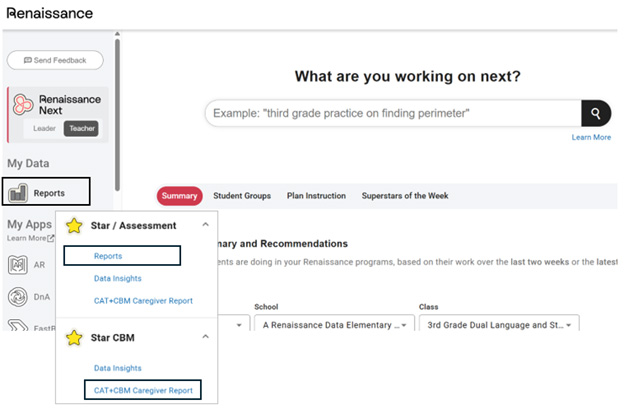Click the Send Feedback button
This screenshot has width=624, height=409.
point(55,60)
